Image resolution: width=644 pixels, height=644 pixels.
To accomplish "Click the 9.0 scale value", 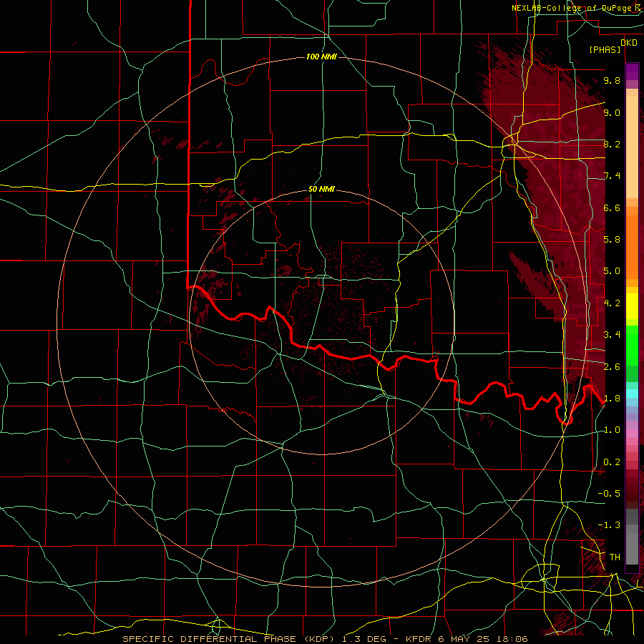I will coord(612,112).
